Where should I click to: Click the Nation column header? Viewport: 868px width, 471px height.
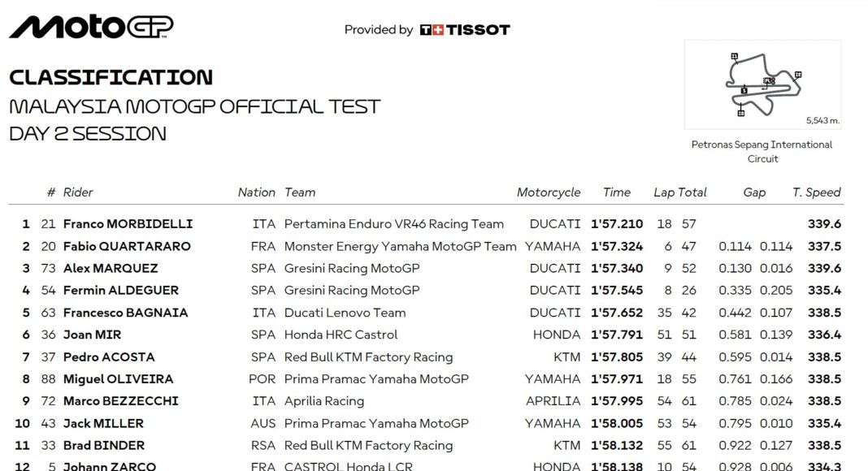256,192
